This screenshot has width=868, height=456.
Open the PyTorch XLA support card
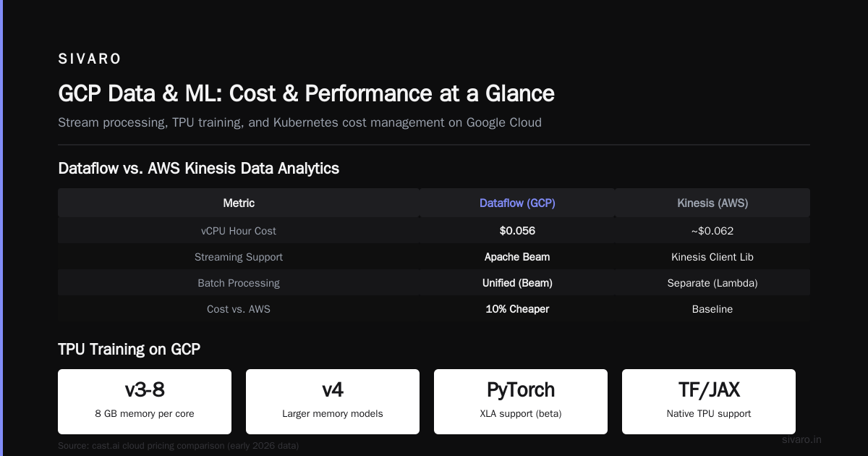click(521, 402)
